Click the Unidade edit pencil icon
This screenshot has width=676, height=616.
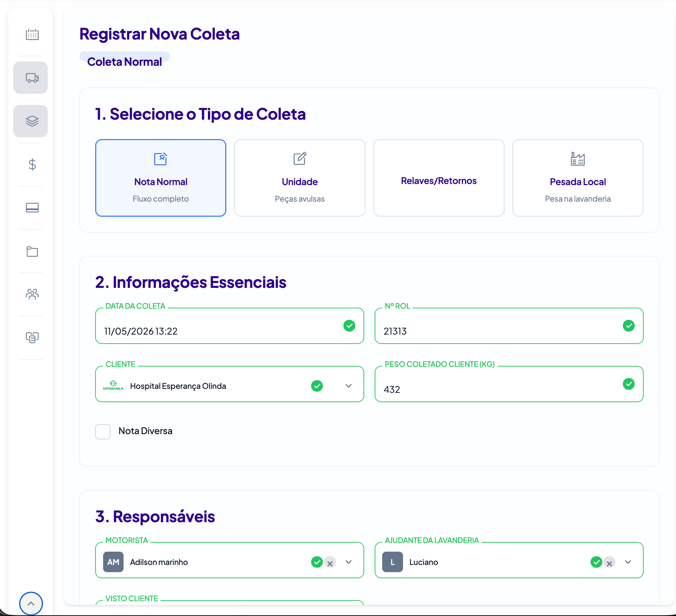300,158
